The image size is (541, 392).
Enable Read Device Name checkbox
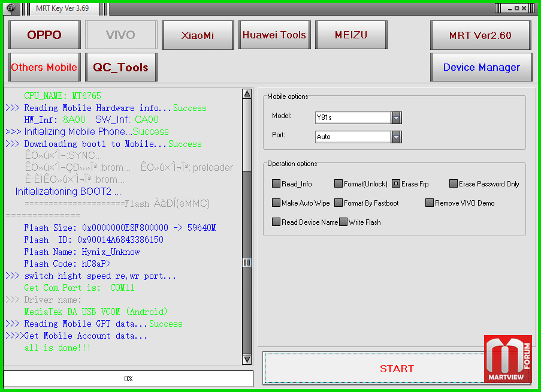click(276, 222)
